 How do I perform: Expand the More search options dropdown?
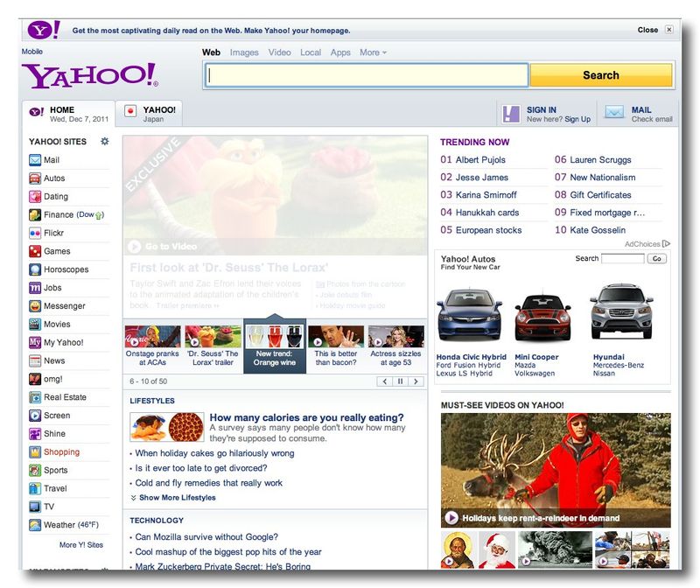(374, 52)
